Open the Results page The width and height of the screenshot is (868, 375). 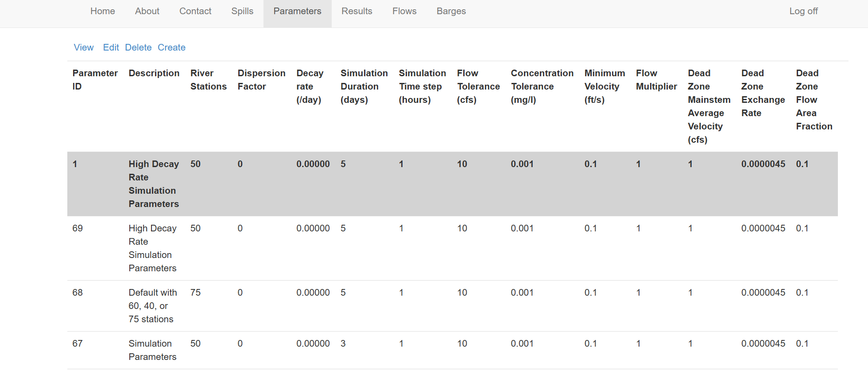[x=357, y=11]
